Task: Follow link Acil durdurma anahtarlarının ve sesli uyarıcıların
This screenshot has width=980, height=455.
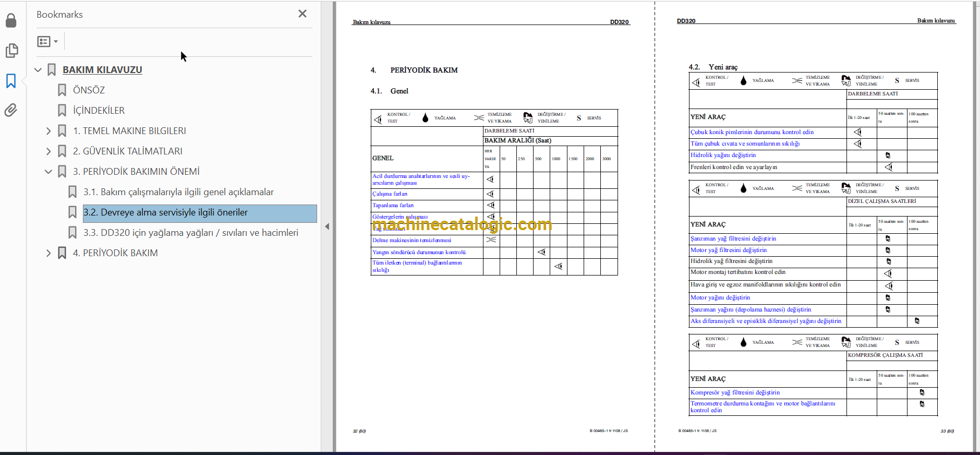Action: (421, 179)
